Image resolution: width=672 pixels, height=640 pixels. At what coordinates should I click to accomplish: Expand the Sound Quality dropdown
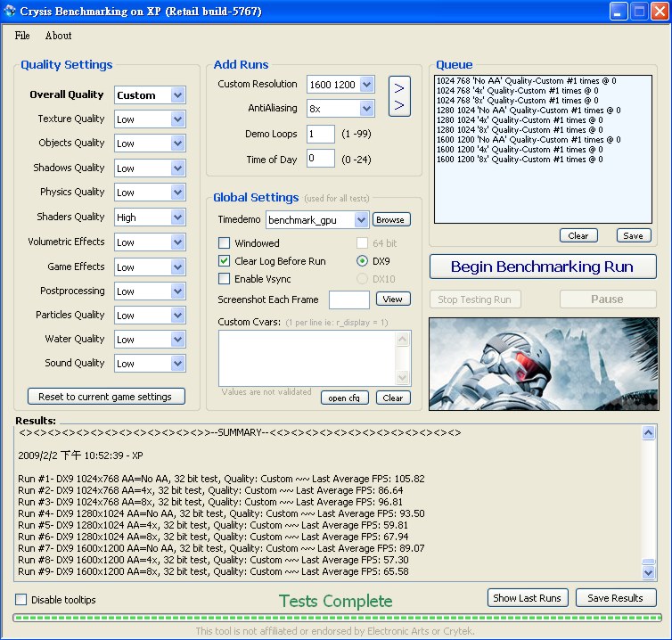coord(177,363)
